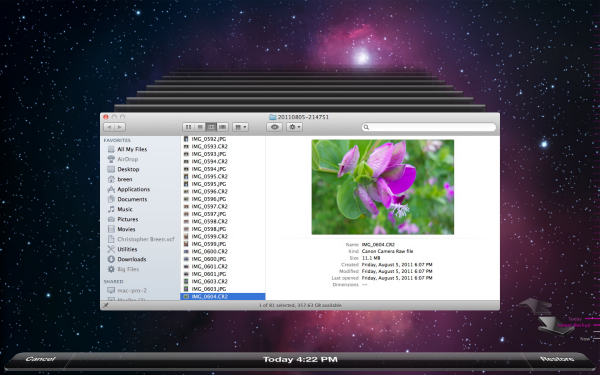The image size is (600, 375).
Task: Switch to list view
Action: tap(200, 127)
